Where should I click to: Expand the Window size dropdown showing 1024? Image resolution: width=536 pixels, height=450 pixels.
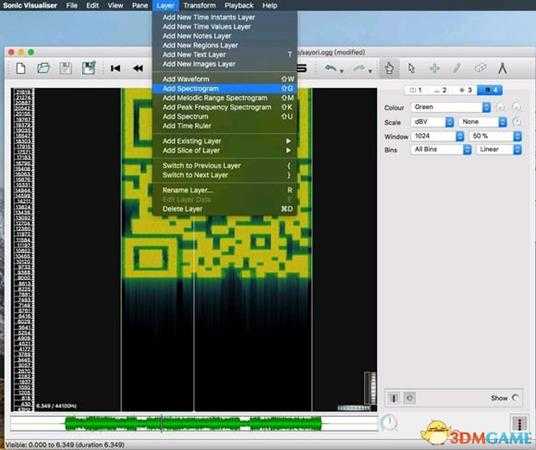point(438,136)
